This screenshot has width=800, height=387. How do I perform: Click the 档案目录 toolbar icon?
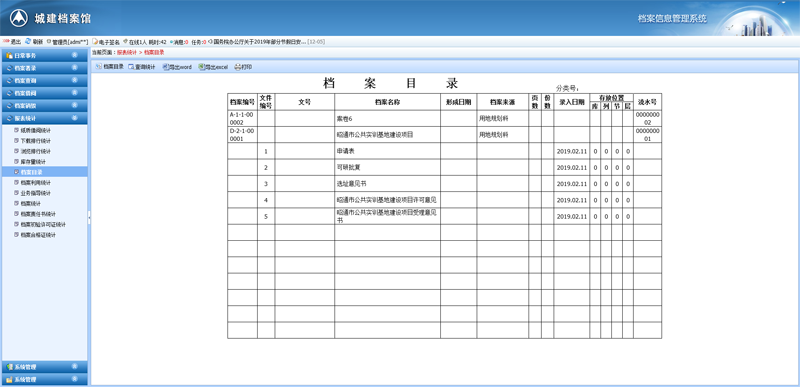click(98, 67)
